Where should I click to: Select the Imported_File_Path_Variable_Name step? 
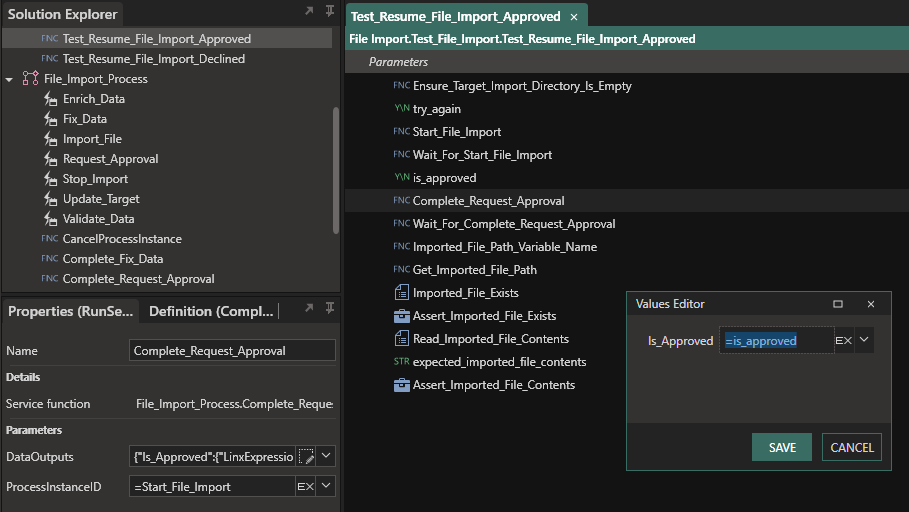(504, 246)
